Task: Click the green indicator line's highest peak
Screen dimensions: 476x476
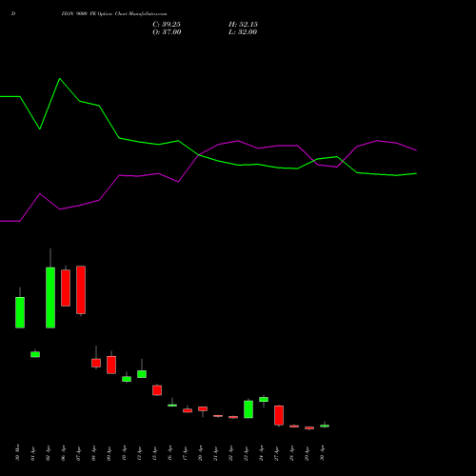Action: (x=60, y=78)
